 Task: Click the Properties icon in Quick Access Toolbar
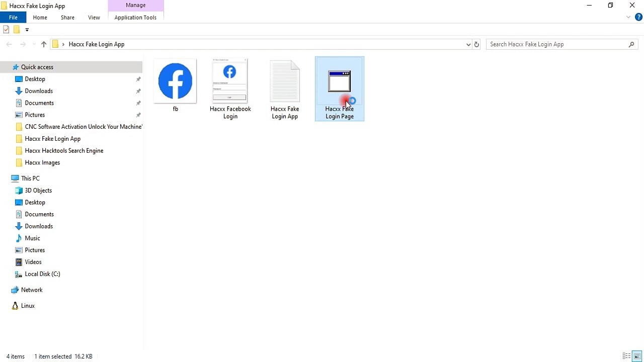[6, 30]
